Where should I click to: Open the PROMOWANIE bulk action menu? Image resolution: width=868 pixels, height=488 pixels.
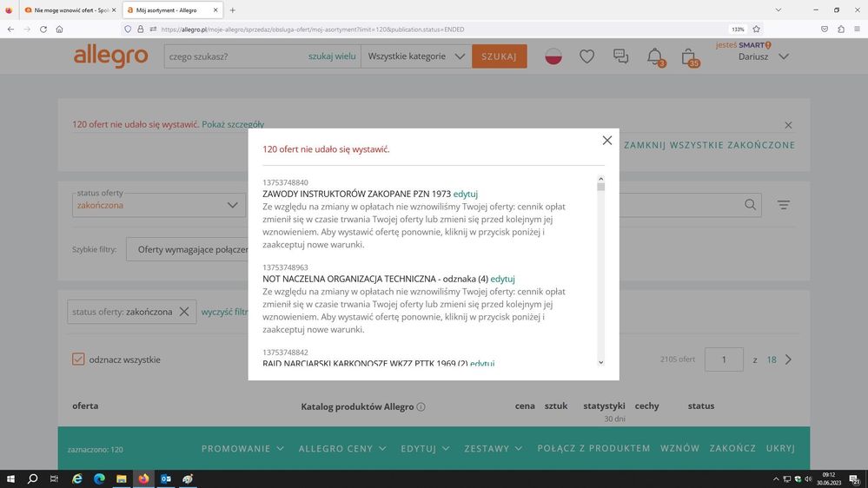tap(242, 448)
